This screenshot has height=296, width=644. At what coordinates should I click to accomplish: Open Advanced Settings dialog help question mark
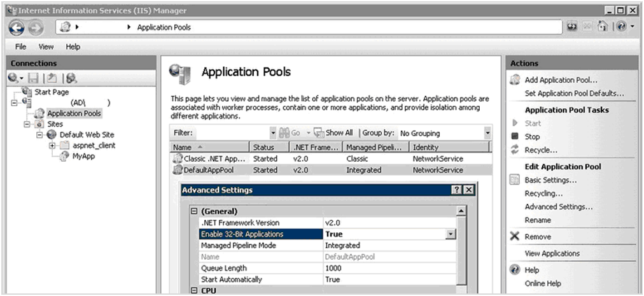click(x=456, y=190)
